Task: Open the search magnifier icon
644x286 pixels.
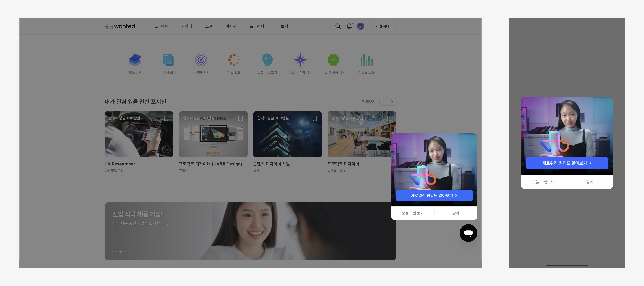Action: (x=338, y=26)
